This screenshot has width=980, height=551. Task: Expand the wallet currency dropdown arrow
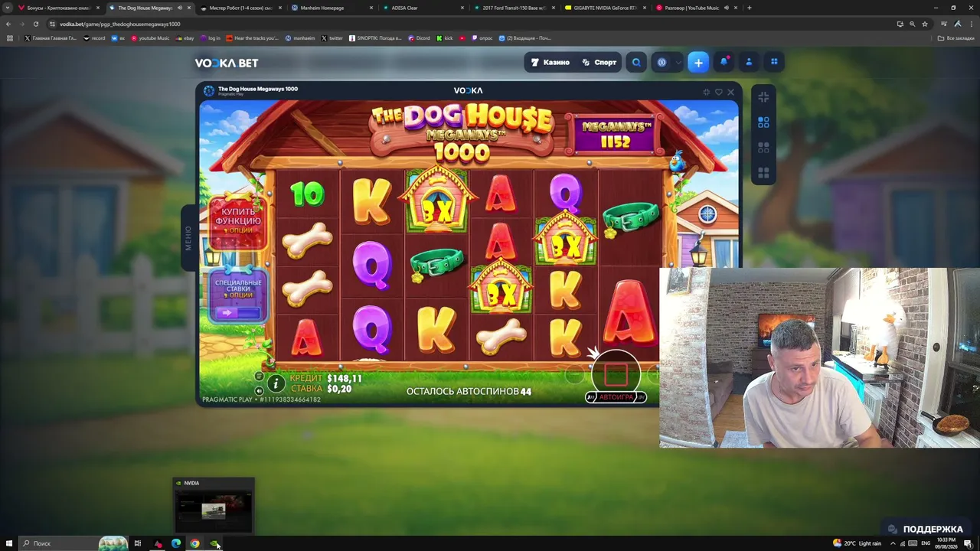coord(678,63)
